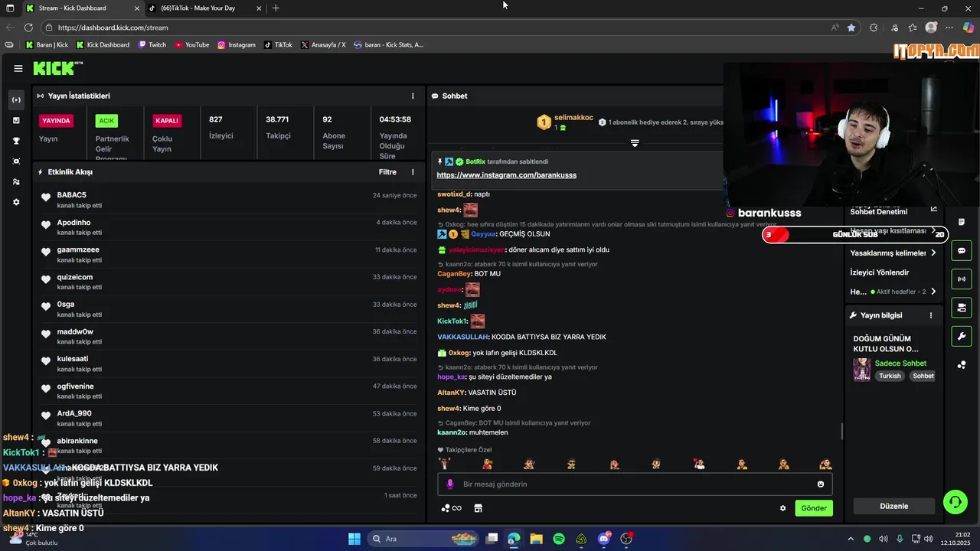Open the settings gear in left sidebar
The height and width of the screenshot is (551, 980).
tap(16, 202)
